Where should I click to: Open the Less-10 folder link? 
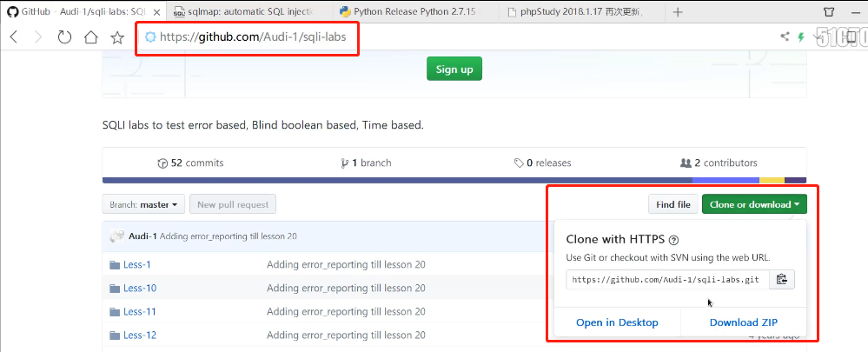[140, 289]
